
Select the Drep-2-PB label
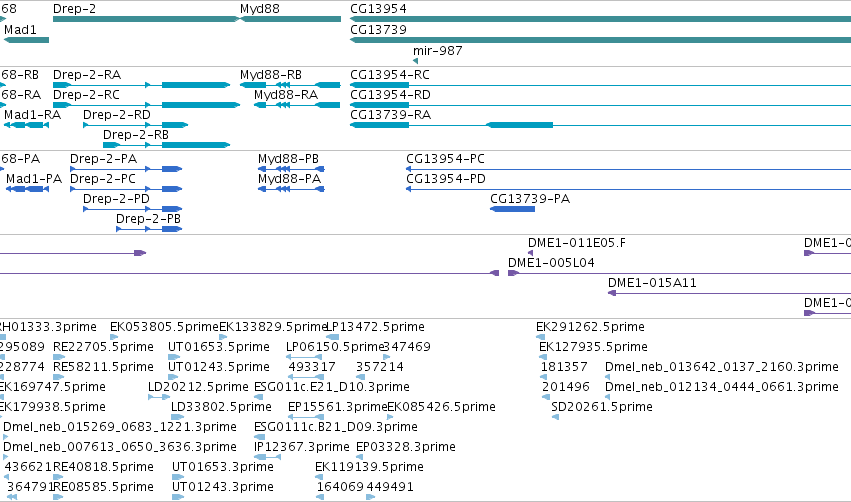tap(148, 219)
